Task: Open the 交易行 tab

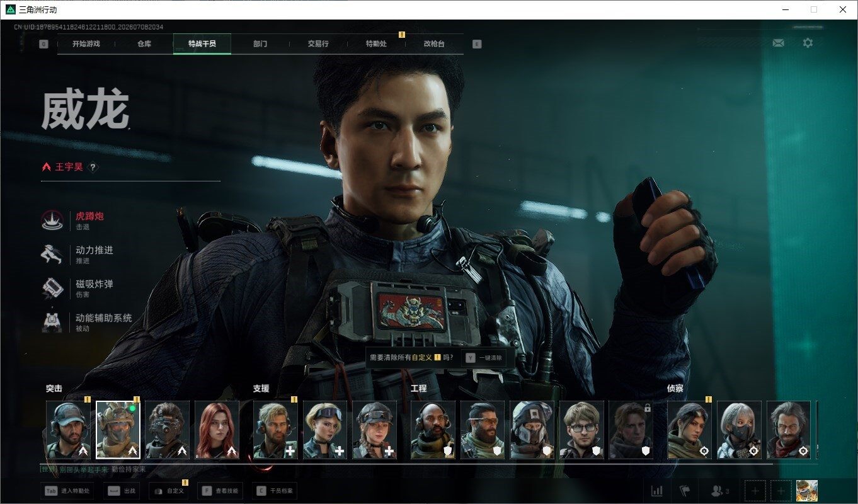Action: (x=318, y=44)
